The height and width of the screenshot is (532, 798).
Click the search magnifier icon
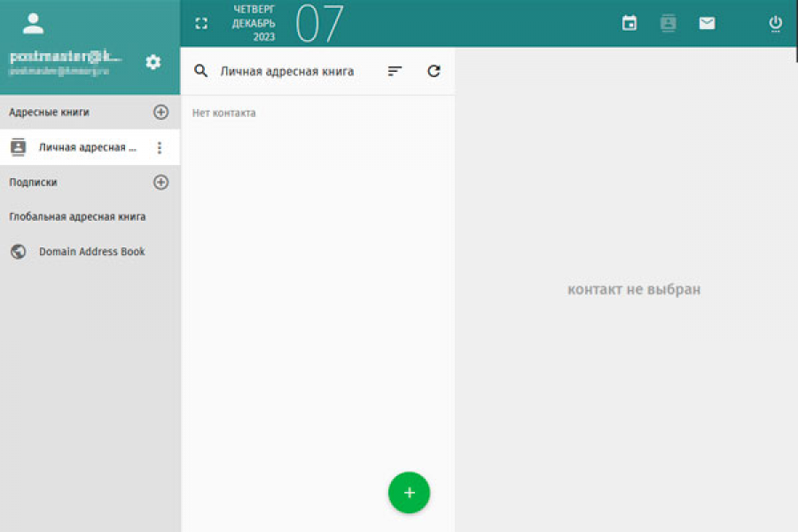201,71
